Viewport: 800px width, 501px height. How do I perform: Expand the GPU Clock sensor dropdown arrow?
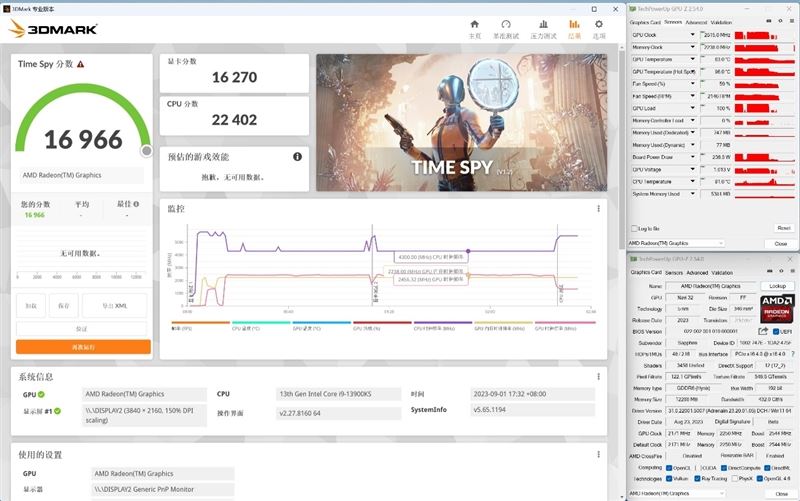(x=692, y=35)
